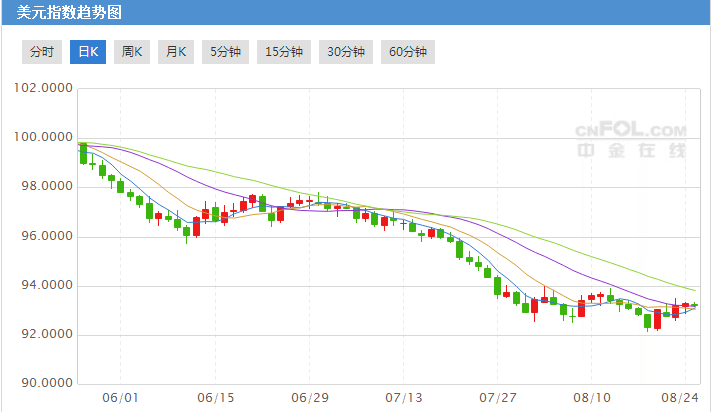Click the last candlestick at chart's right end
This screenshot has width=712, height=412.
(x=694, y=305)
